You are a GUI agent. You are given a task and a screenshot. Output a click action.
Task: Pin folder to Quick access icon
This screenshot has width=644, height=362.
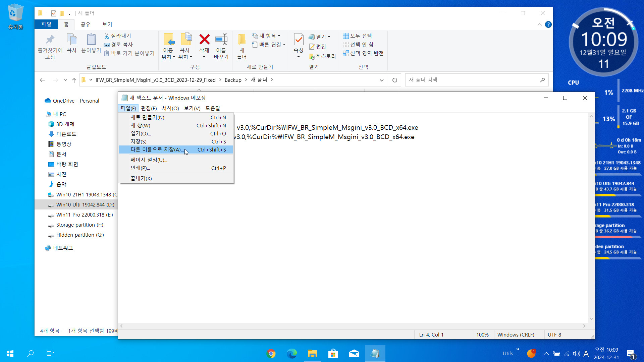point(50,46)
